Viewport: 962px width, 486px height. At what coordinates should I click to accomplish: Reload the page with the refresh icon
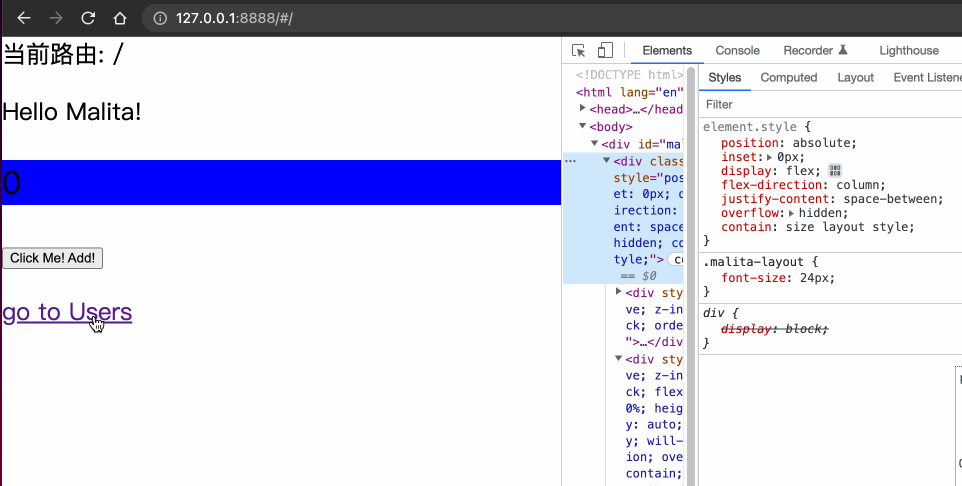click(x=88, y=18)
